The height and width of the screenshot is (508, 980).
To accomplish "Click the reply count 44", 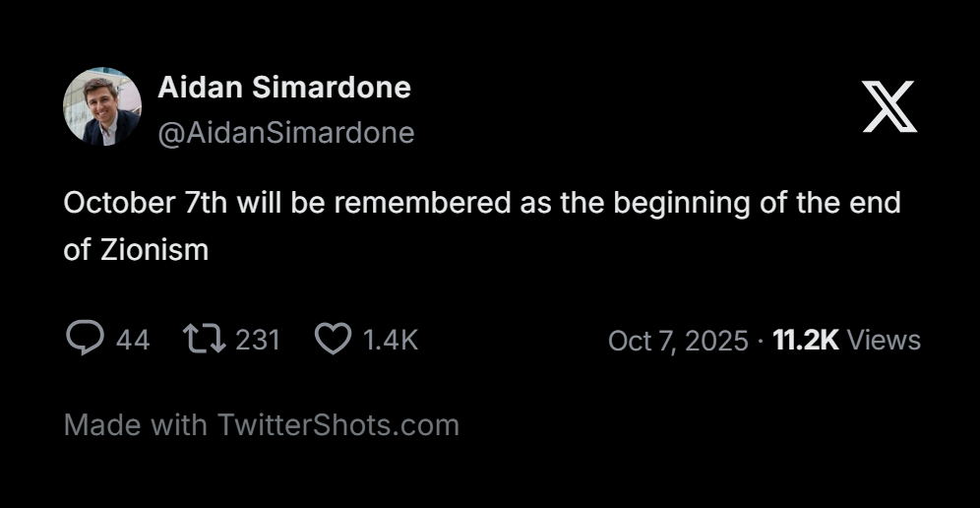I will (x=133, y=341).
